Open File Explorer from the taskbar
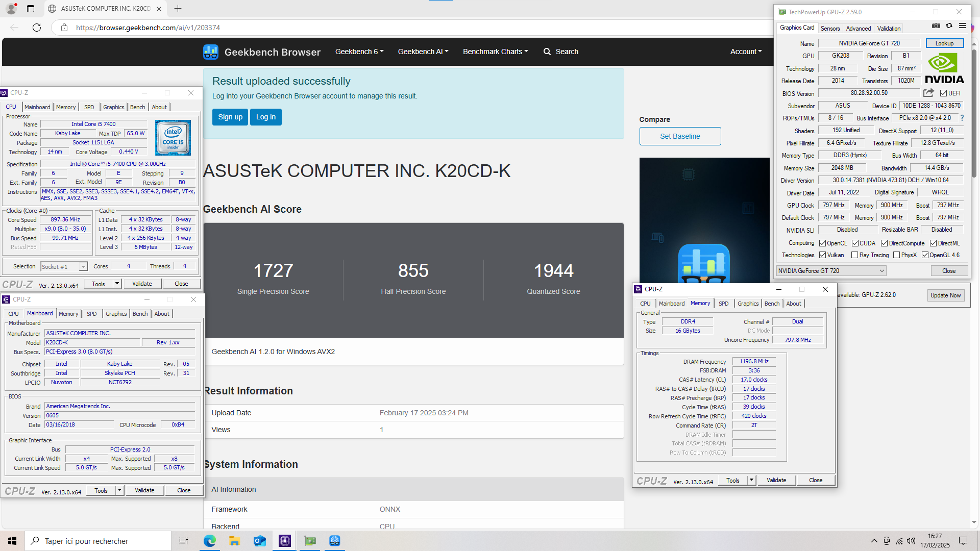The image size is (980, 551). (x=234, y=541)
